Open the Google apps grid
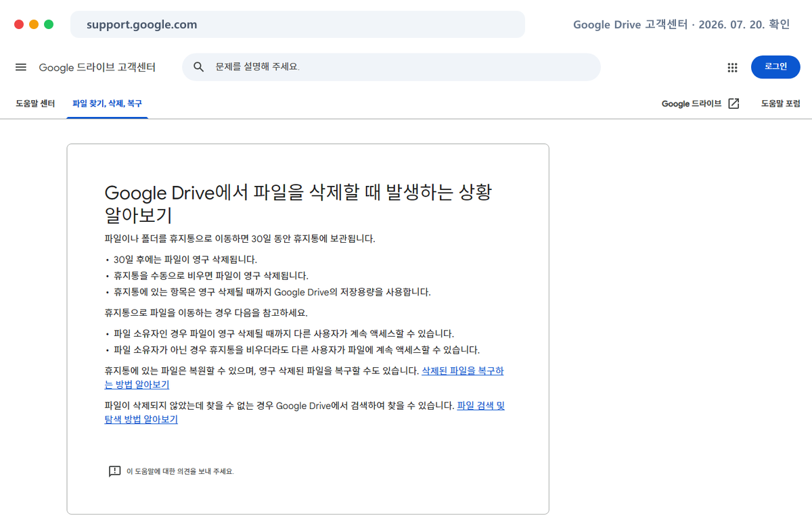Viewport: 812px width, 522px height. 732,68
